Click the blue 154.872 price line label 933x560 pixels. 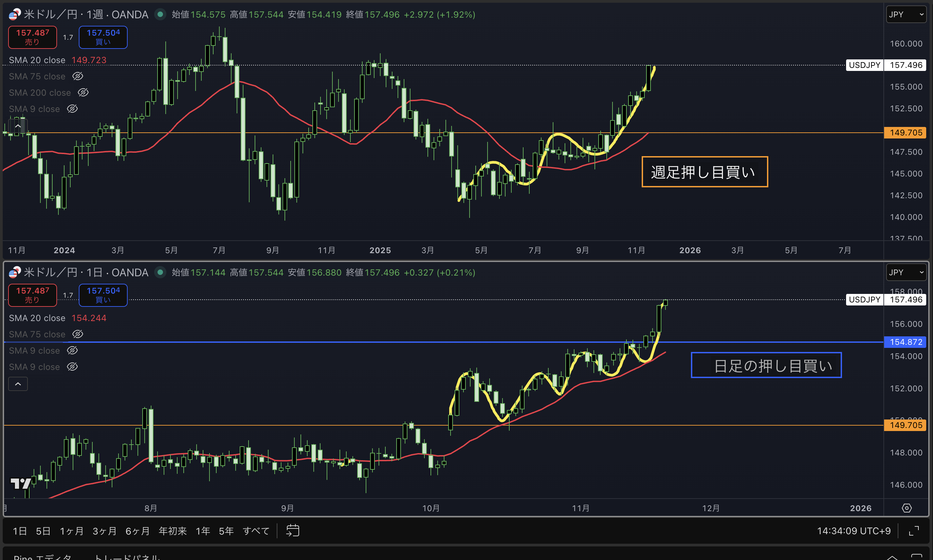(x=905, y=342)
